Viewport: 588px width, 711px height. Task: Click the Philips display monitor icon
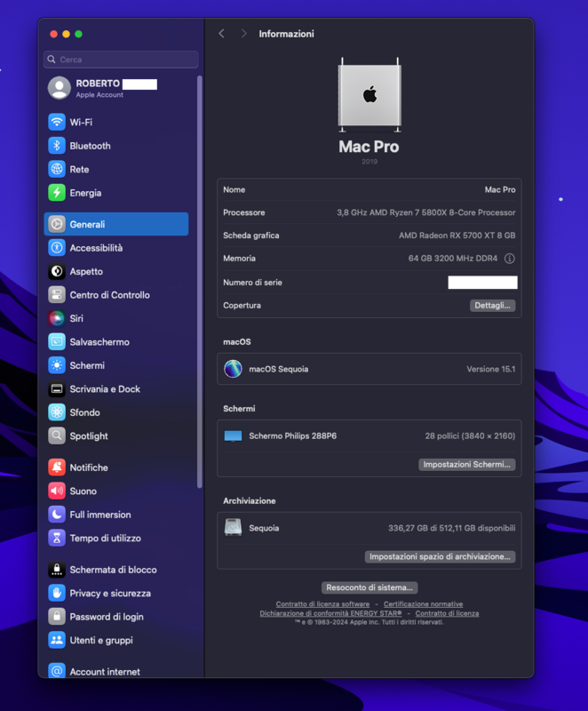233,436
